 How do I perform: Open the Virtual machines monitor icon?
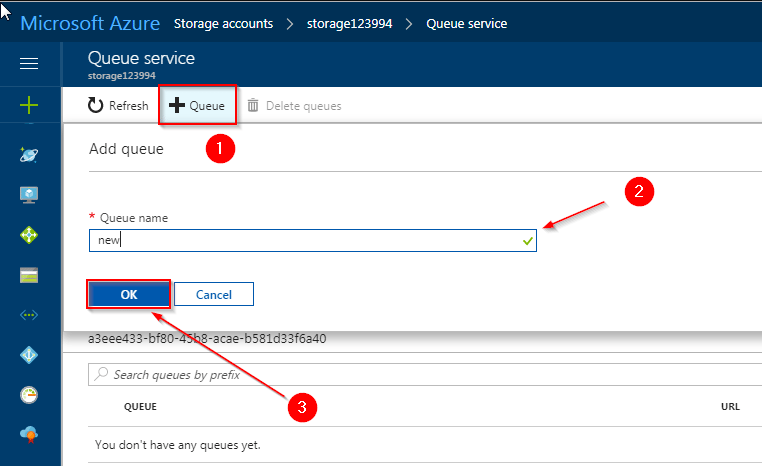pos(29,195)
